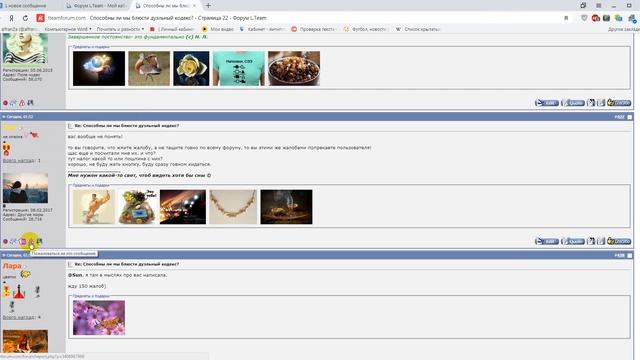Click the multi-quote icon in post #822 footer
This screenshot has width=640, height=360.
coord(591,241)
